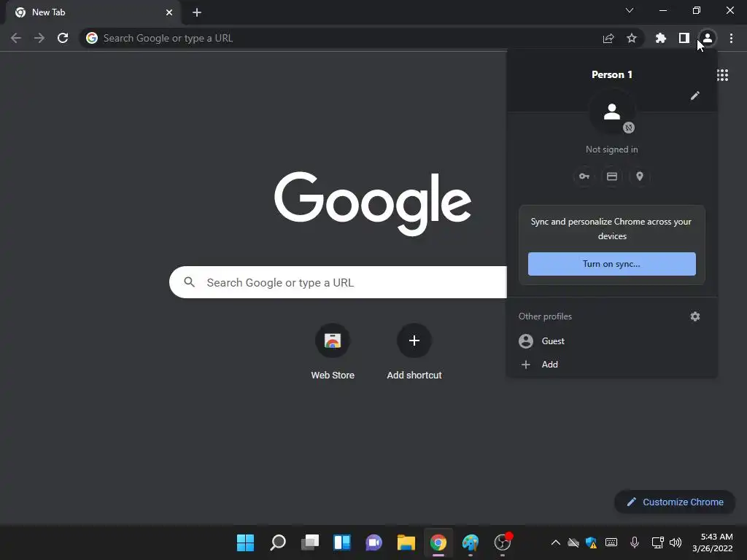Edit the Person 1 profile with the pencil
Viewport: 747px width, 560px height.
695,96
